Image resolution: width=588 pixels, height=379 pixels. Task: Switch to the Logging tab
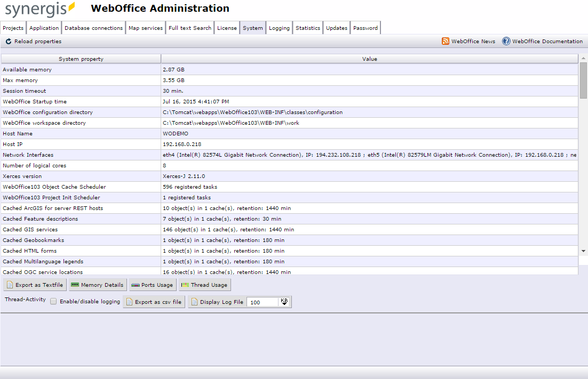coord(279,27)
